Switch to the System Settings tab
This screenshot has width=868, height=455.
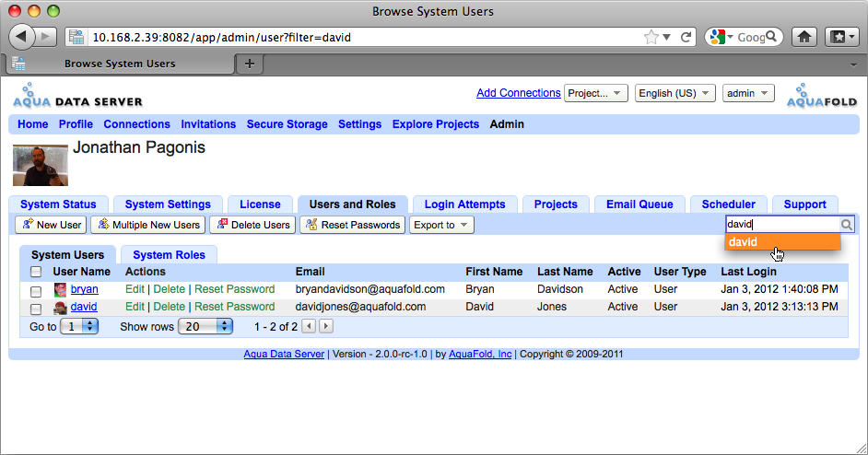click(x=168, y=204)
